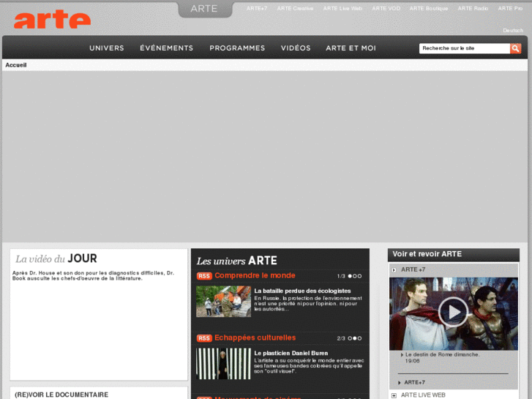Open the ARTE LIVE WEB panel item
Image resolution: width=532 pixels, height=399 pixels.
423,395
